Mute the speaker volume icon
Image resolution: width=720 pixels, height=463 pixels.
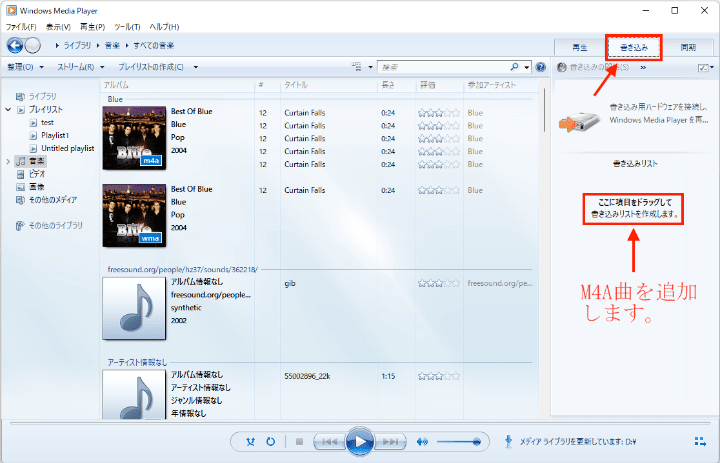click(422, 442)
